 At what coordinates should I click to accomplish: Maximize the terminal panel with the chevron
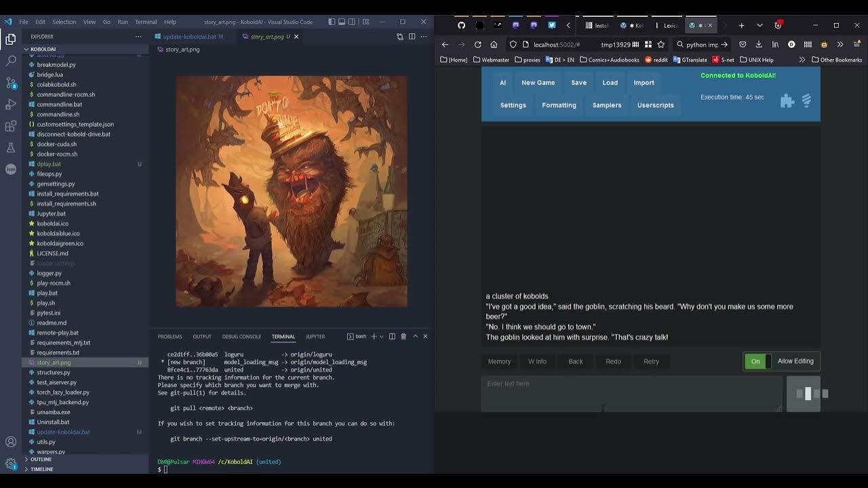pos(415,336)
